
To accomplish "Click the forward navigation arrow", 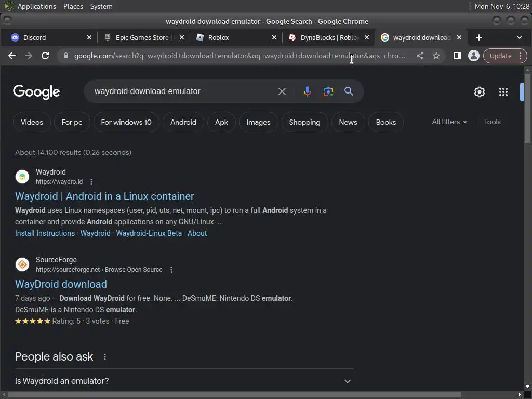I will (29, 56).
